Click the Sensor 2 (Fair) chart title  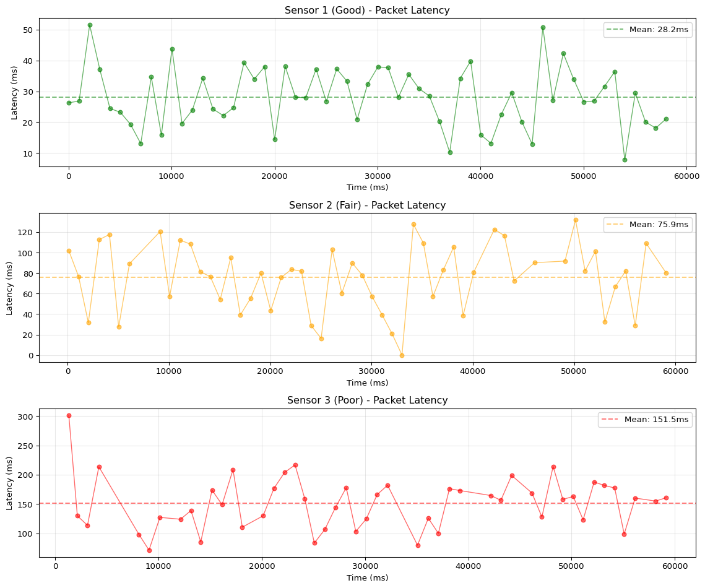tap(367, 205)
